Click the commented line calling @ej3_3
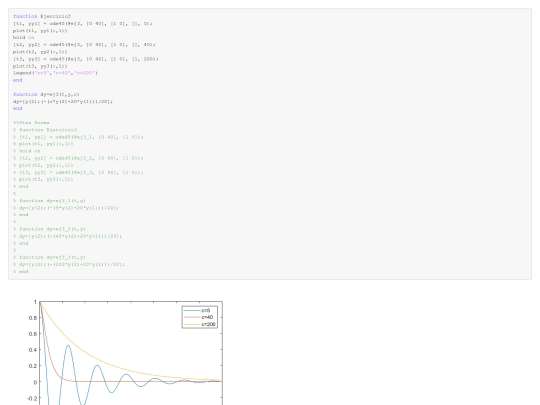 [78, 172]
